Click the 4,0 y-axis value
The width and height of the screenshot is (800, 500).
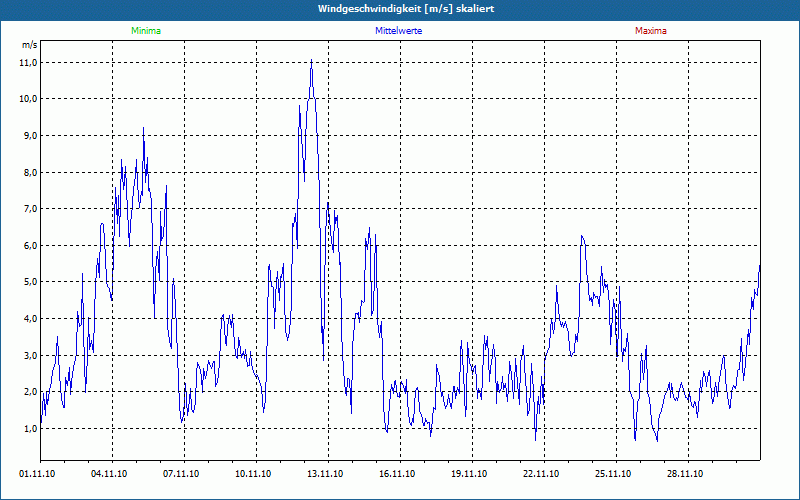[x=30, y=318]
